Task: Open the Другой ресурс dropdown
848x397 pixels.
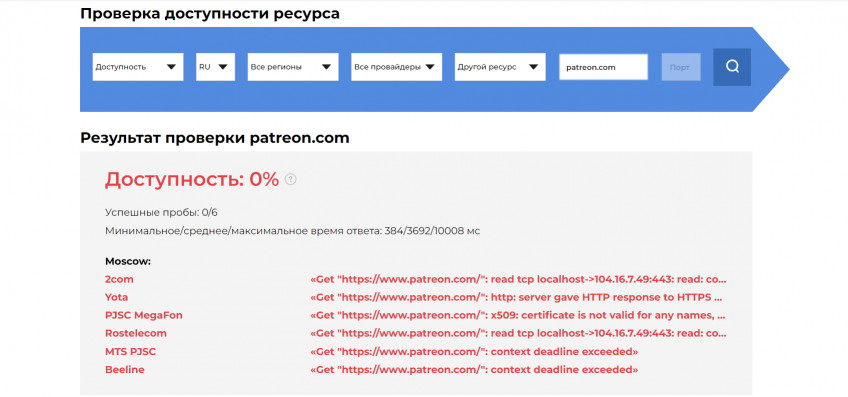Action: (500, 67)
